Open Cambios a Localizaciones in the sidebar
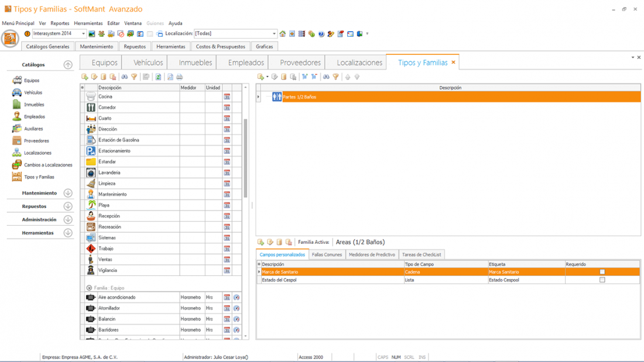The image size is (644, 362). (x=17, y=165)
